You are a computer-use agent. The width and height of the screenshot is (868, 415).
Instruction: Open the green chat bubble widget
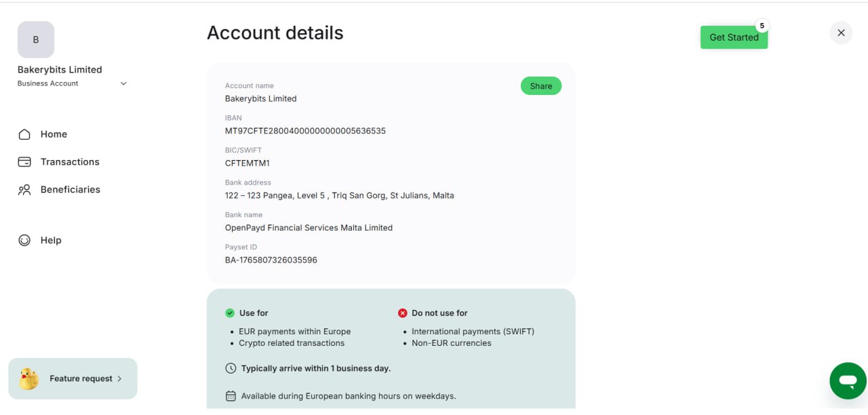848,381
